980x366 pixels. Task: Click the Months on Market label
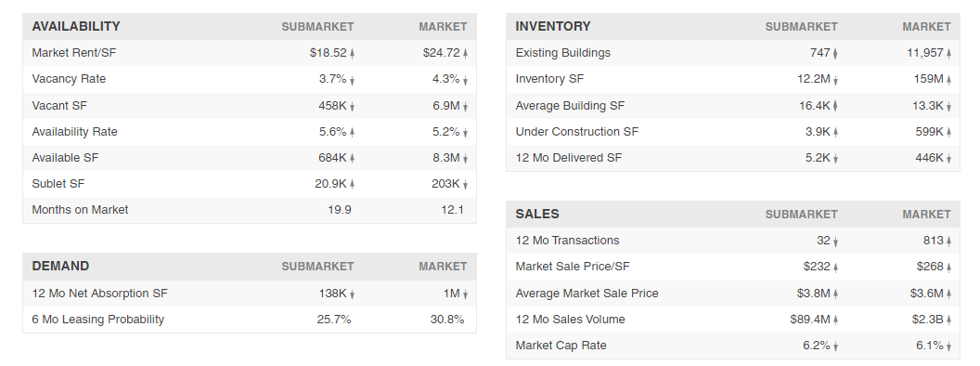point(80,210)
